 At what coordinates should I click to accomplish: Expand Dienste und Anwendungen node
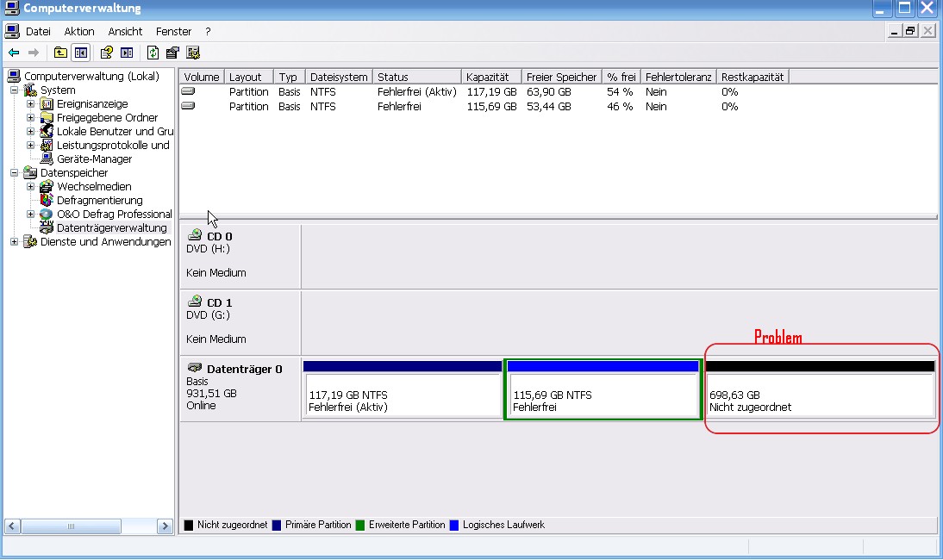(x=15, y=242)
